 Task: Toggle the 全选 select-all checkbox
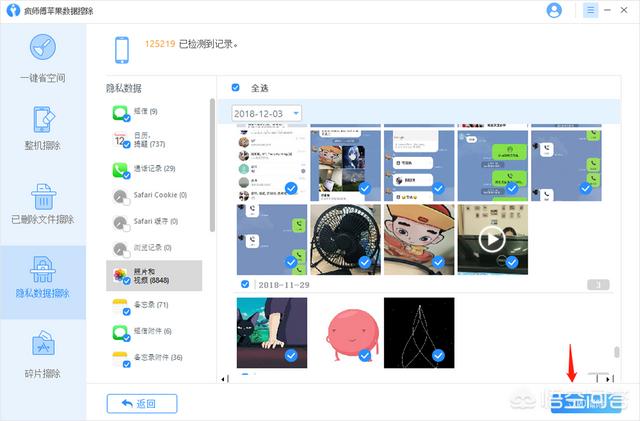click(236, 88)
